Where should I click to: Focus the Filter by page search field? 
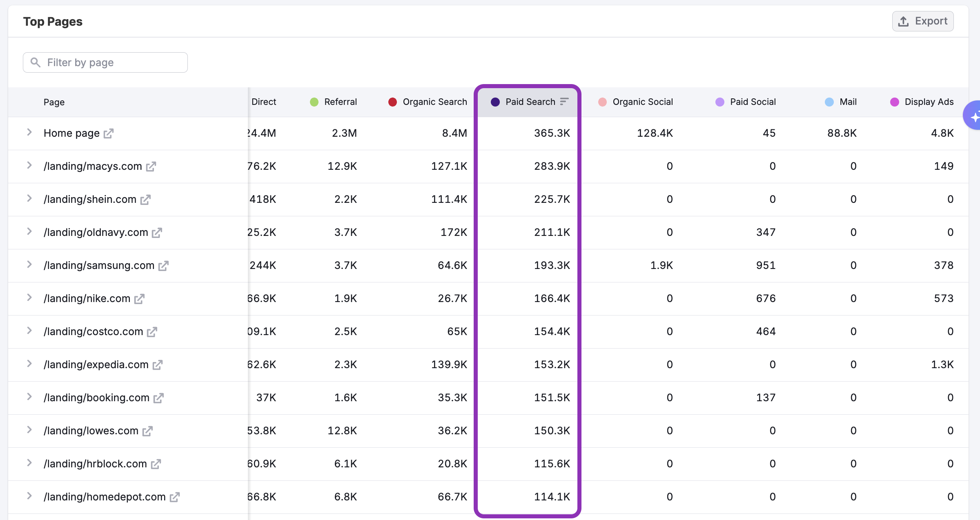(x=105, y=62)
